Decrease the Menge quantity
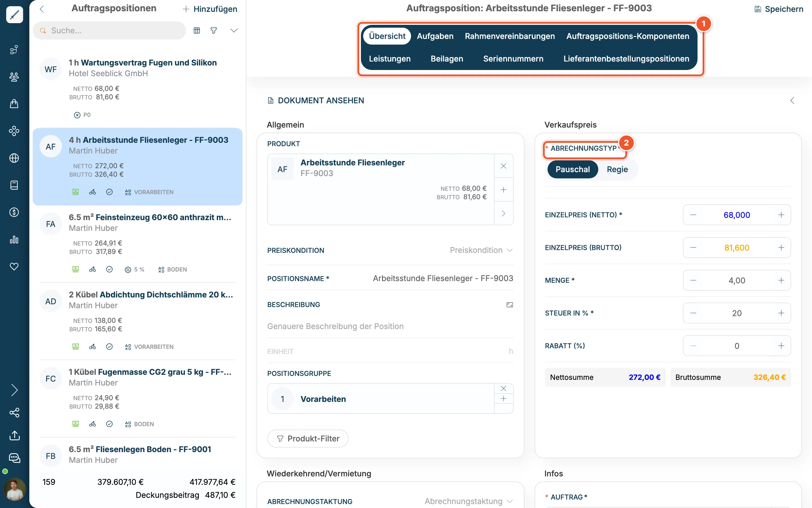This screenshot has height=508, width=812. point(693,280)
